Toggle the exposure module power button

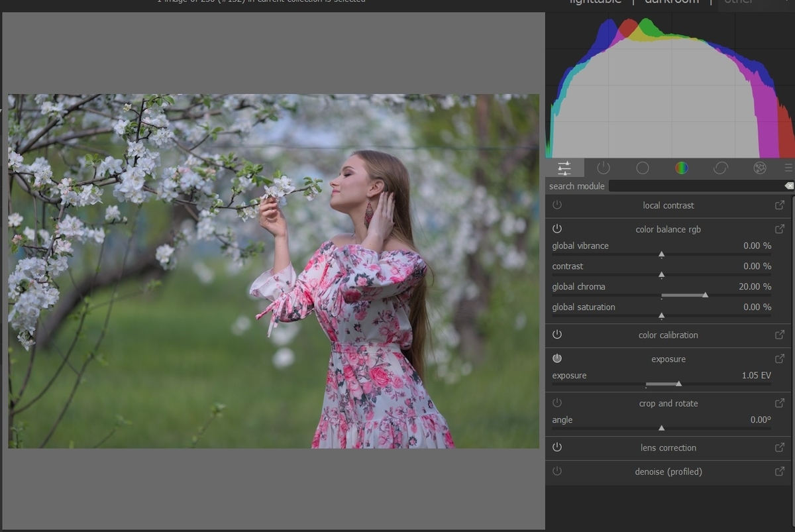click(x=557, y=358)
